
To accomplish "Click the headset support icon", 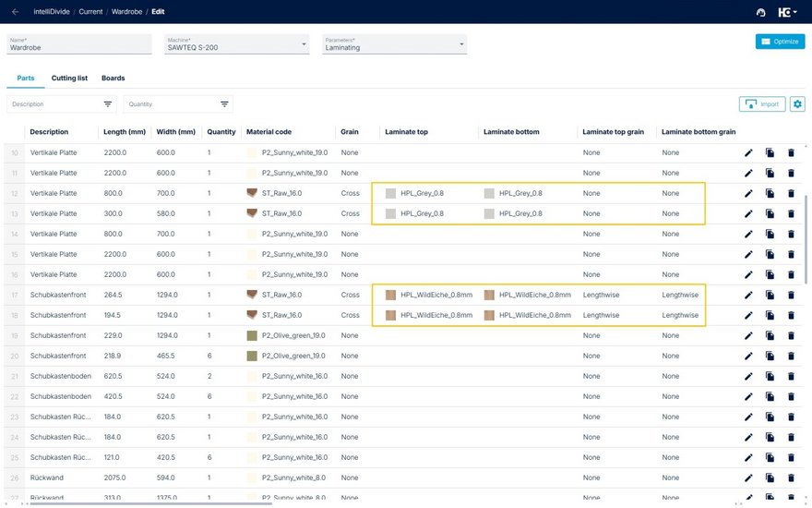I will (760, 12).
